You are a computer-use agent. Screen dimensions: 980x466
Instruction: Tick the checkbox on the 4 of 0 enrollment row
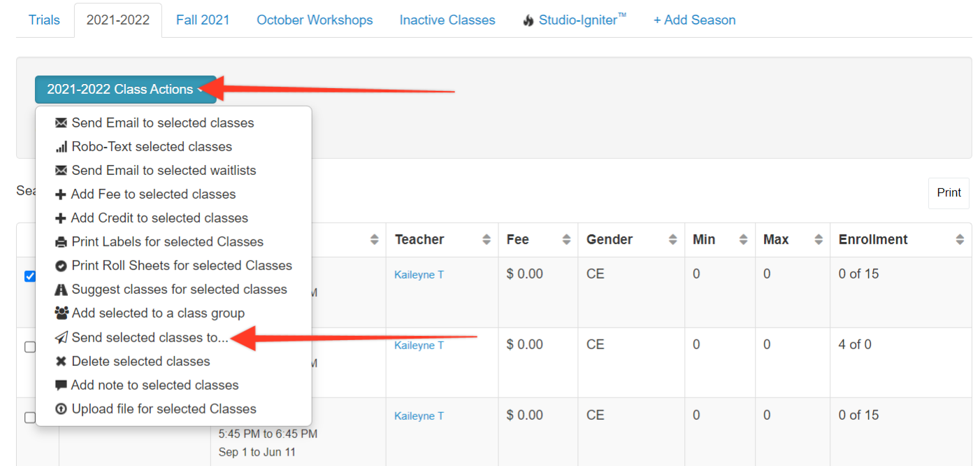(x=30, y=347)
